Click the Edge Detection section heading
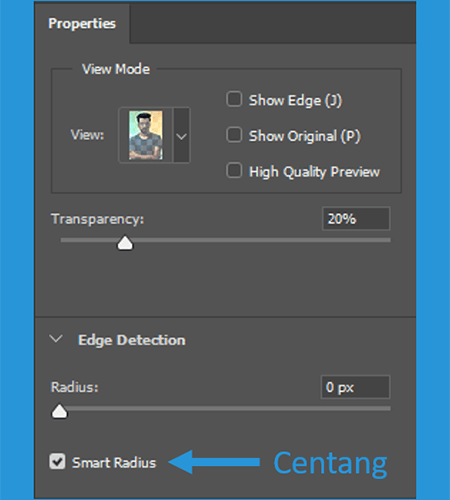This screenshot has height=500, width=450. coord(132,340)
